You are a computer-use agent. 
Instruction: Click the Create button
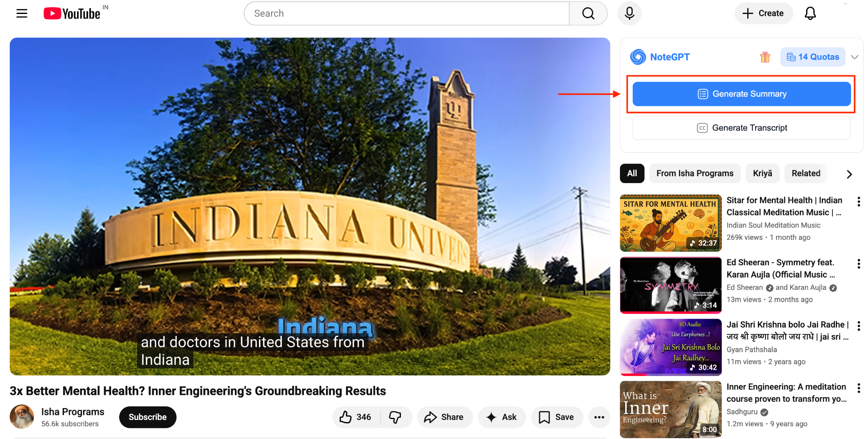763,14
